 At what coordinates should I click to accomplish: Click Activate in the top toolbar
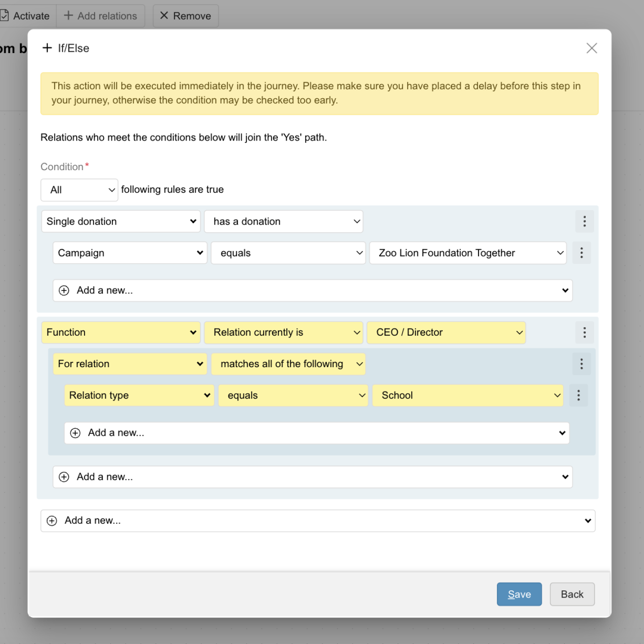pyautogui.click(x=25, y=16)
